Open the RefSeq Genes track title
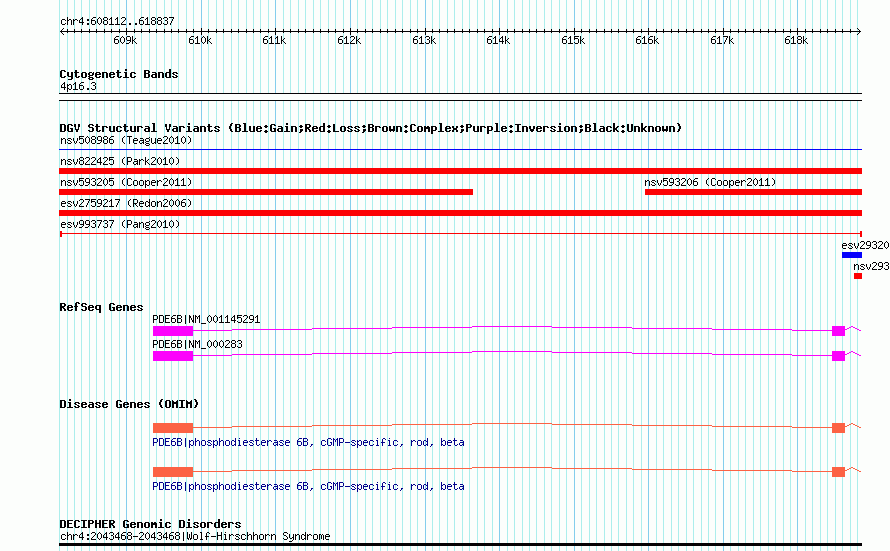This screenshot has height=551, width=890. (101, 308)
